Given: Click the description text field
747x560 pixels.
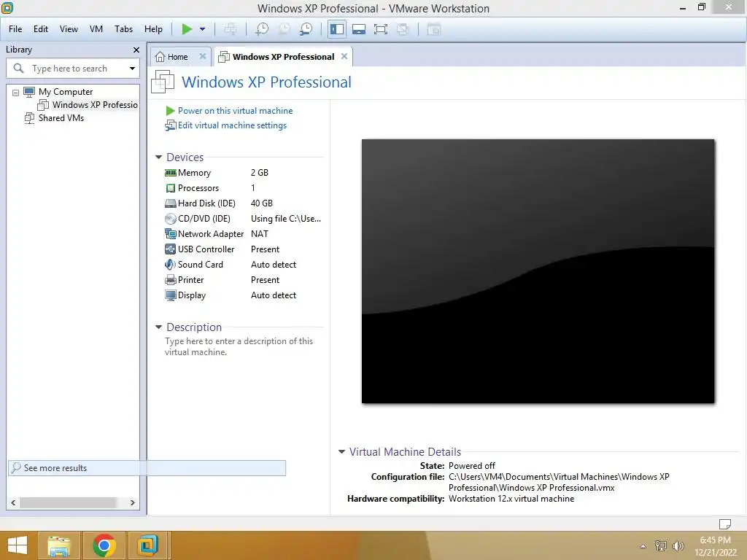Looking at the screenshot, I should (x=239, y=346).
